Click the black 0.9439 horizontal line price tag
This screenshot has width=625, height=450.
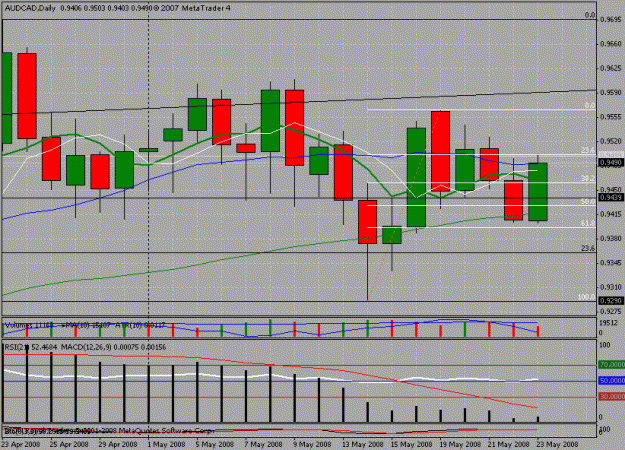coord(611,197)
